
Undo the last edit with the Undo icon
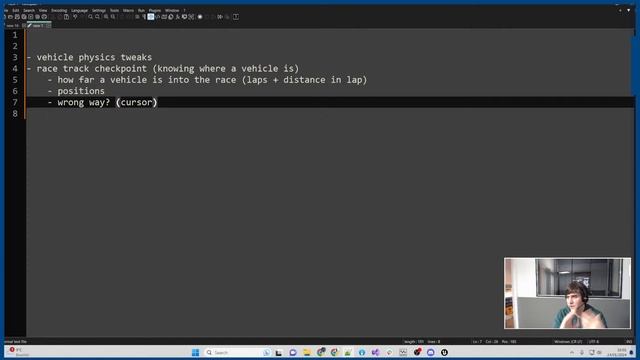pyautogui.click(x=76, y=17)
